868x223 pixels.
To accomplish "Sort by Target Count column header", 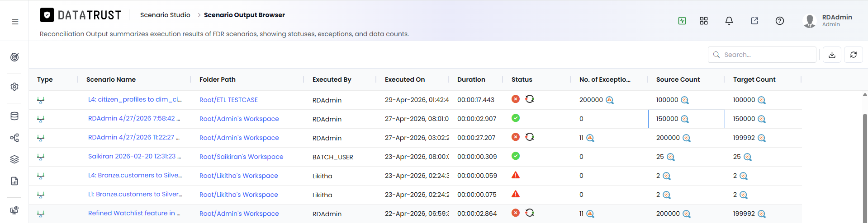I will tap(754, 79).
